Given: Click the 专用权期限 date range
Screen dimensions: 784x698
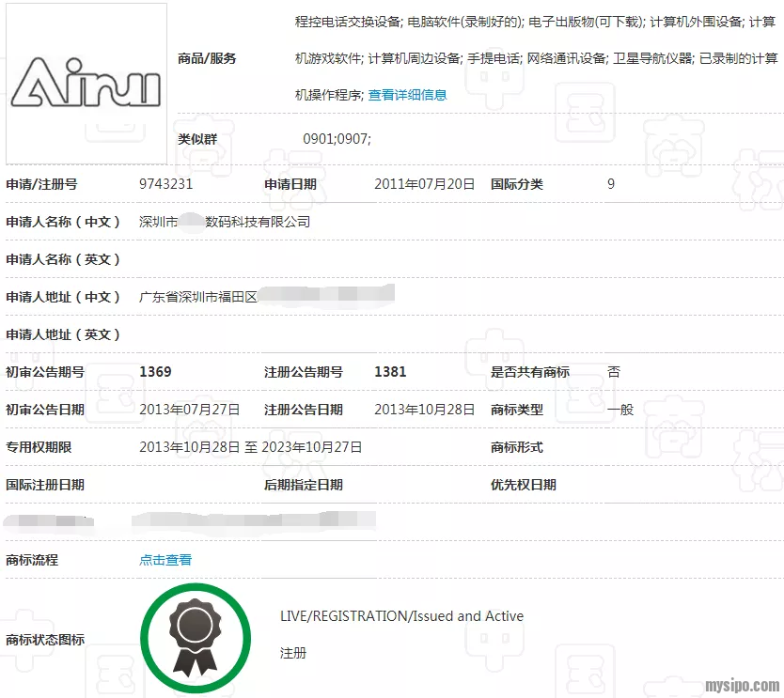Looking at the screenshot, I should click(250, 447).
